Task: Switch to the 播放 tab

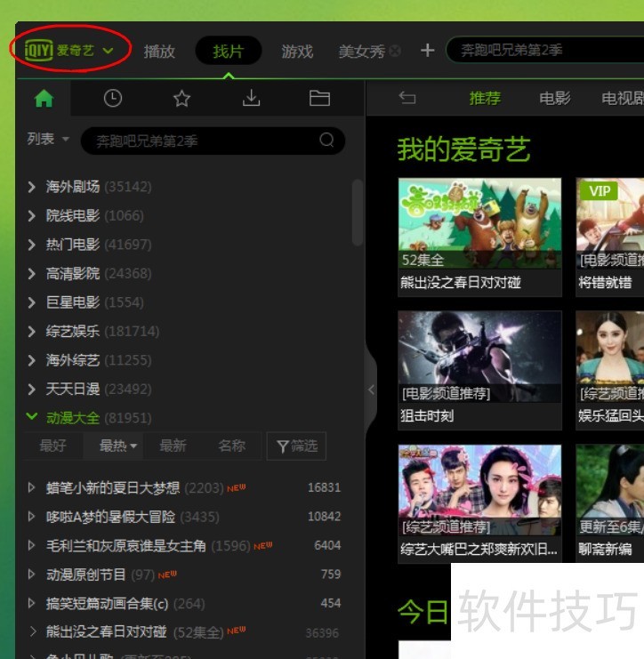Action: point(159,51)
